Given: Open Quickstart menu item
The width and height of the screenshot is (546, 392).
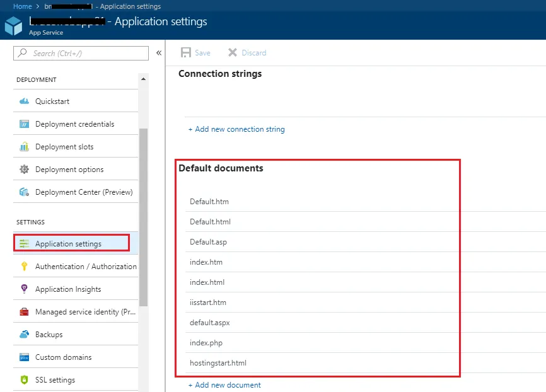Looking at the screenshot, I should (x=76, y=101).
